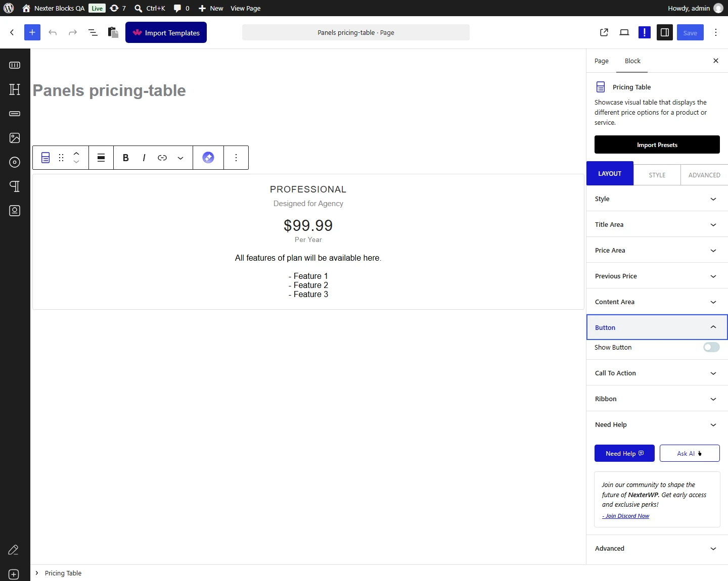The image size is (728, 581).
Task: Toggle the settings sidebar panel
Action: point(665,32)
